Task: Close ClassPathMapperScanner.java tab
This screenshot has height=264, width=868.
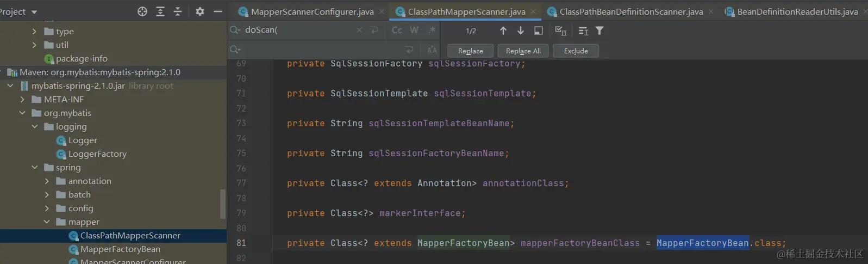Action: tap(533, 11)
